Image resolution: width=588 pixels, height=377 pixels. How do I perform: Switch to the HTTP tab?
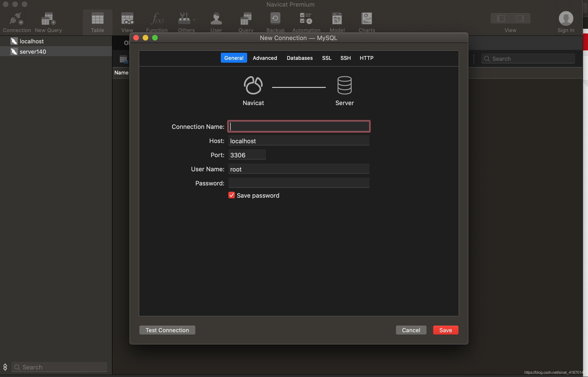pyautogui.click(x=366, y=58)
